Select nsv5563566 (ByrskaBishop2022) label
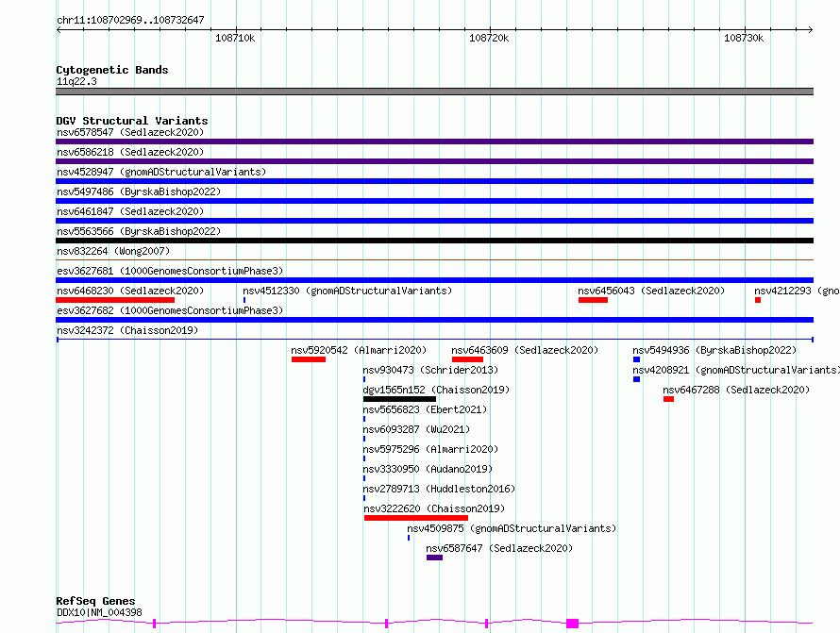Image resolution: width=840 pixels, height=633 pixels. (x=139, y=231)
